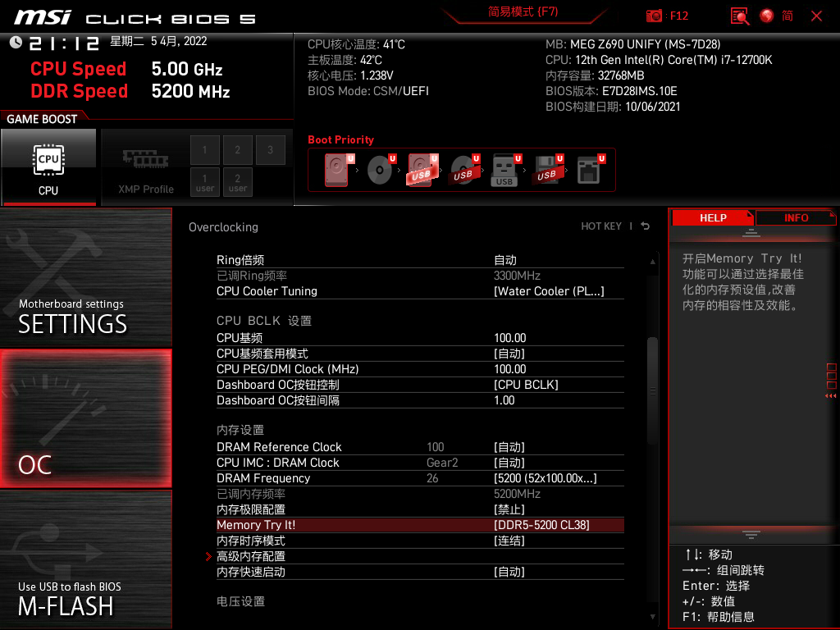This screenshot has height=630, width=840.
Task: Select the USB floppy boot device icon
Action: pos(547,170)
